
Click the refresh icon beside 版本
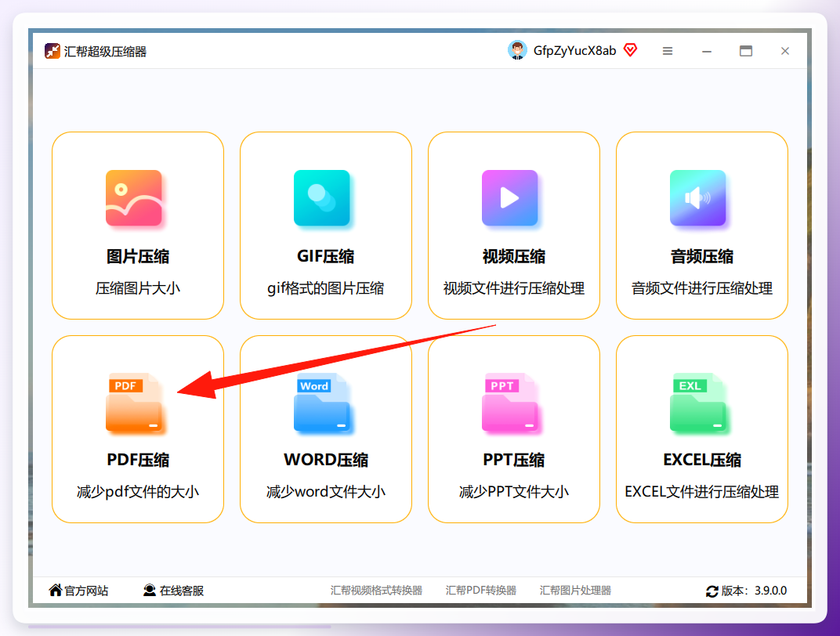[712, 591]
